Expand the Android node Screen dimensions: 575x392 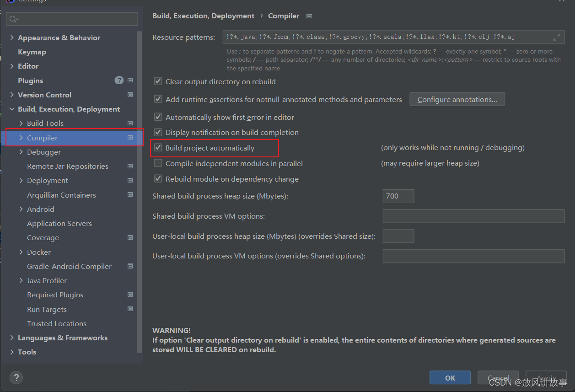[x=21, y=209]
